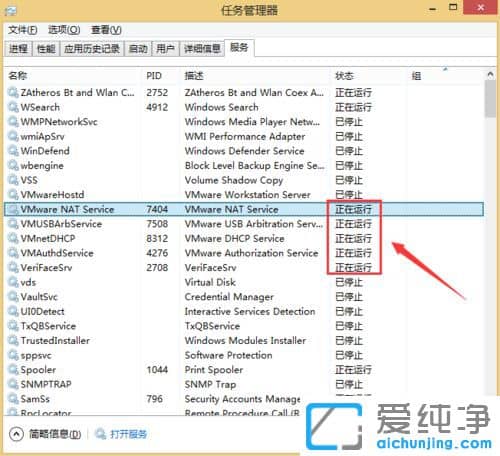
Task: Open the 选项(O) menu
Action: 64,30
